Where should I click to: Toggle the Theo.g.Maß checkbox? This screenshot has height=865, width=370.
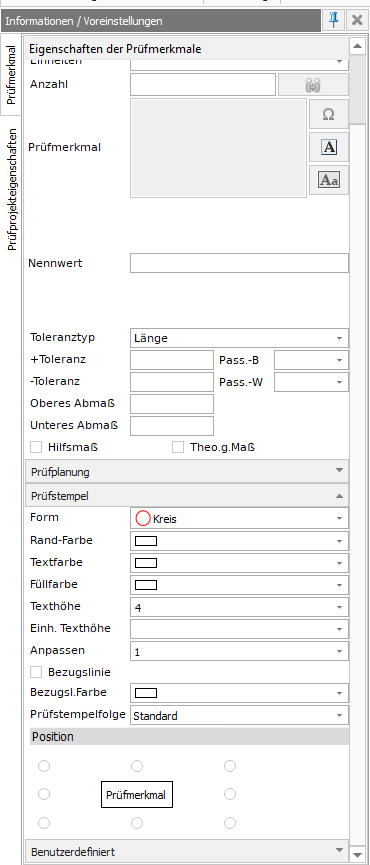[178, 447]
